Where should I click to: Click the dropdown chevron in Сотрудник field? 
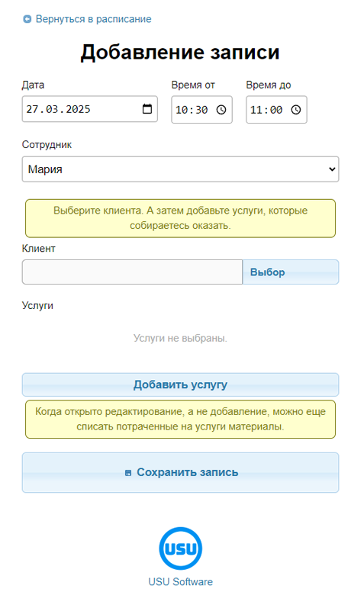(x=332, y=169)
